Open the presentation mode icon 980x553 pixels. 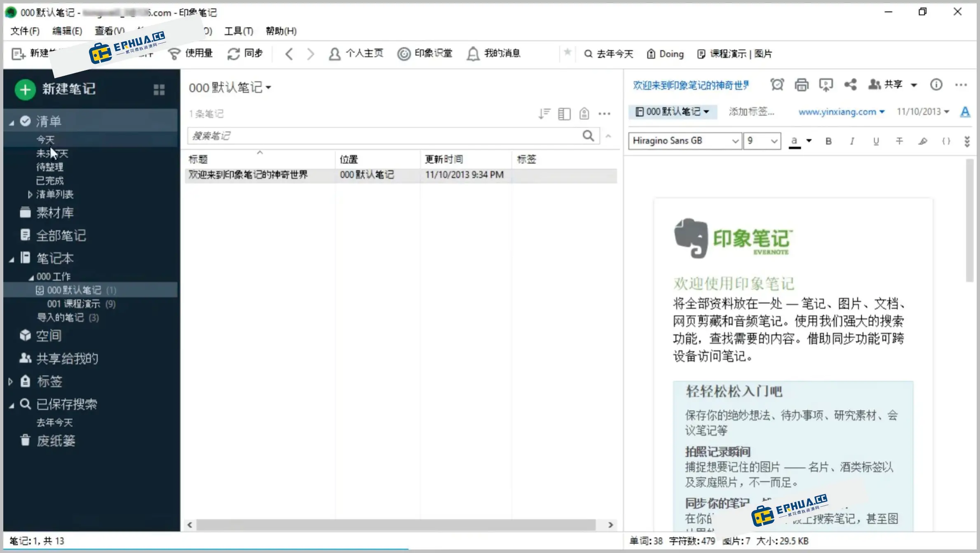(825, 85)
